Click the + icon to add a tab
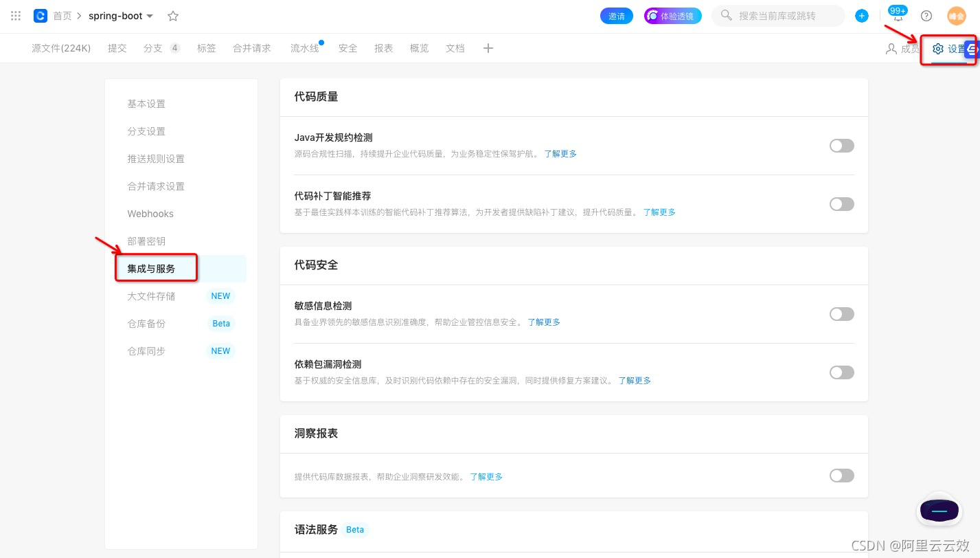Viewport: 980px width, 558px height. 488,48
